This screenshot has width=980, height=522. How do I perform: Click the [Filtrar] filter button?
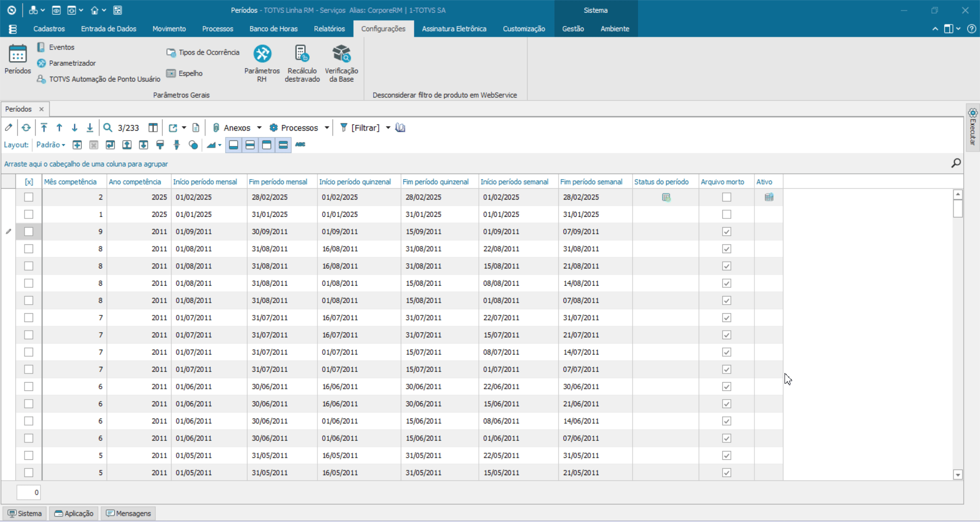360,128
